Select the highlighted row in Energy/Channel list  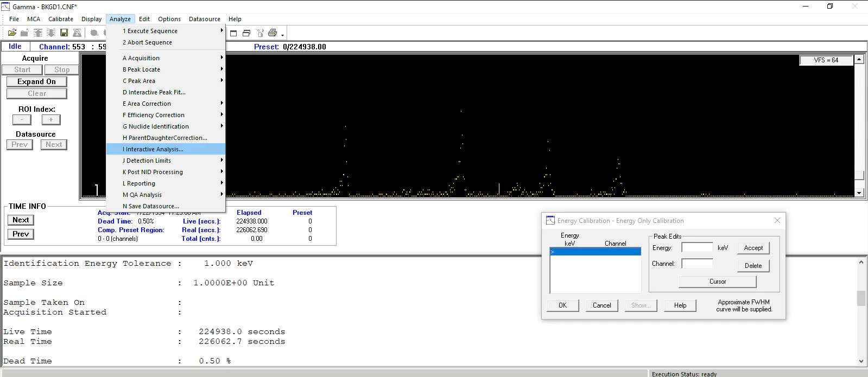tap(595, 252)
